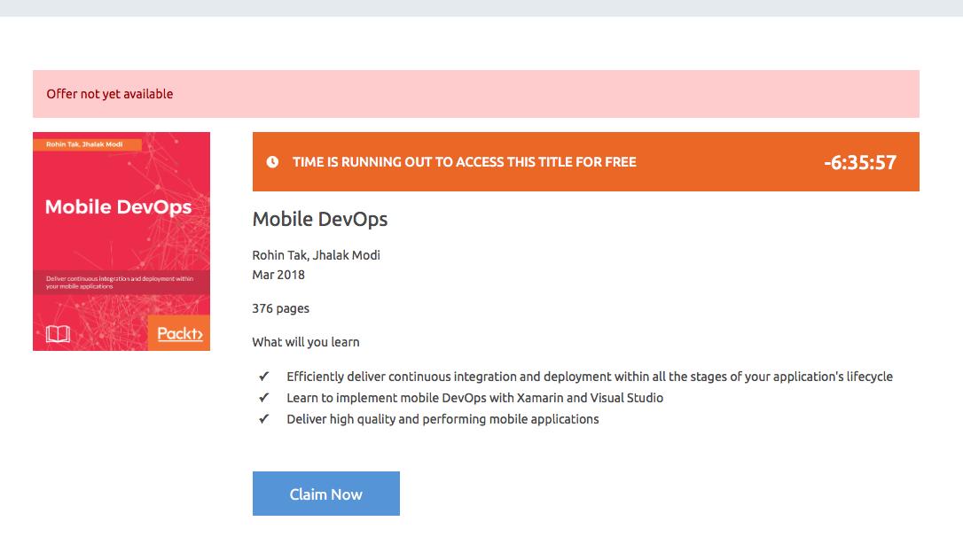Screen dimensions: 963x560
Task: Click the '376 pages' text
Action: (x=281, y=308)
